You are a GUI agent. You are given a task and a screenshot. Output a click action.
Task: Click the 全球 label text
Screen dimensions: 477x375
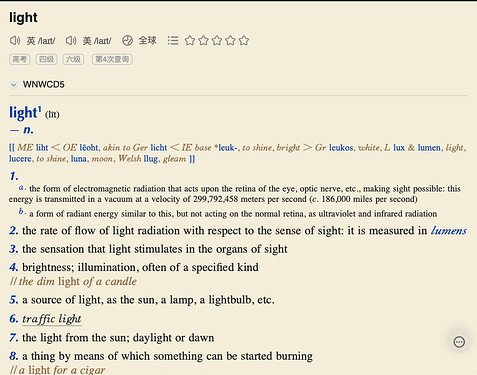point(147,40)
